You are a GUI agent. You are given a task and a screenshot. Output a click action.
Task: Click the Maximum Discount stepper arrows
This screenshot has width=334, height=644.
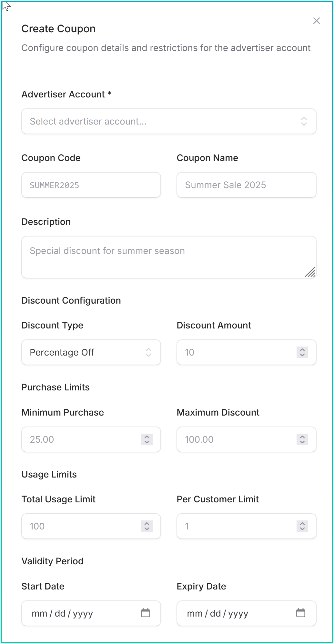[x=302, y=439]
